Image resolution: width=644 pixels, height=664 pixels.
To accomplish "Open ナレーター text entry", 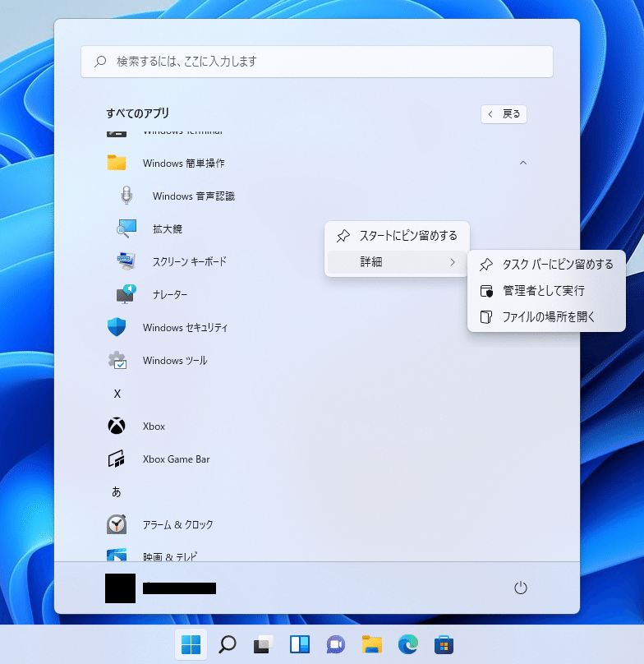I will click(170, 295).
